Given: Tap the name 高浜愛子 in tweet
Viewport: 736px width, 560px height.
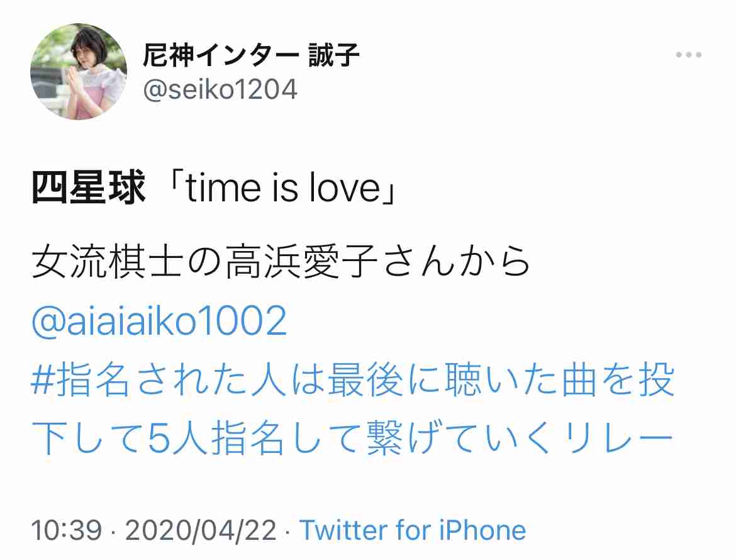Looking at the screenshot, I should coord(301,262).
